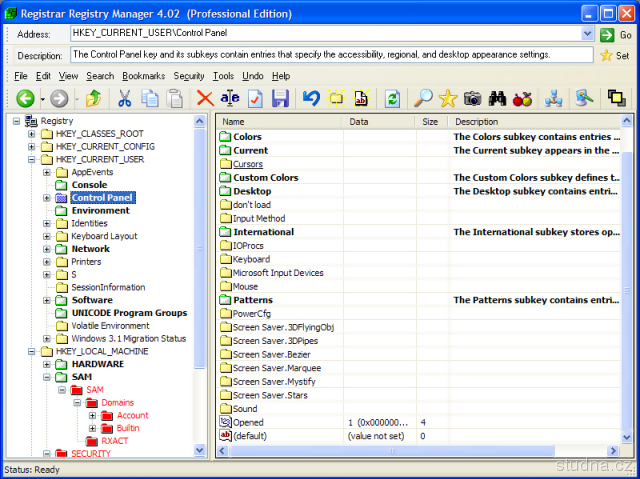Image resolution: width=640 pixels, height=479 pixels.
Task: Select the International subkey in list
Action: tap(263, 232)
